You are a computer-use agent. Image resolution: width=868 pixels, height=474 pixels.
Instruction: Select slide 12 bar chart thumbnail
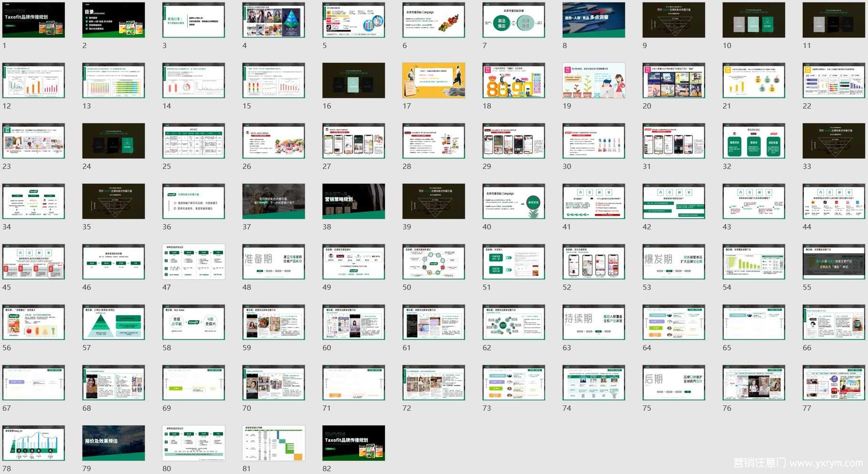[x=33, y=80]
